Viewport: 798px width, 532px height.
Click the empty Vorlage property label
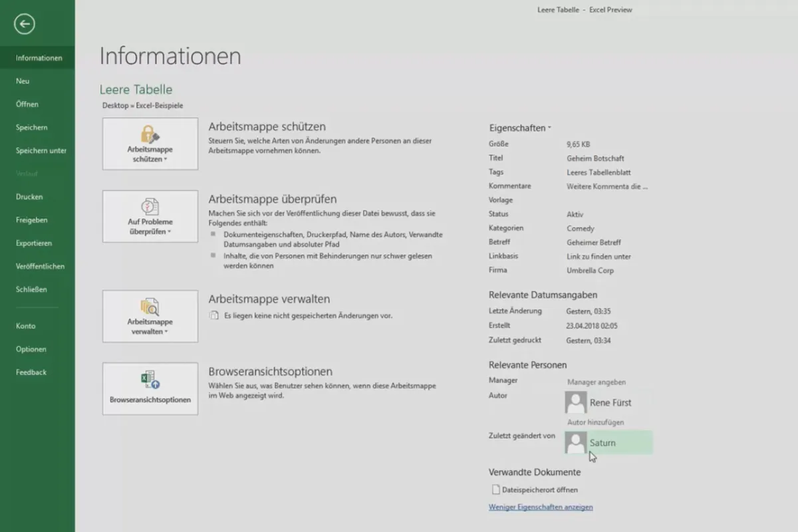pos(501,200)
